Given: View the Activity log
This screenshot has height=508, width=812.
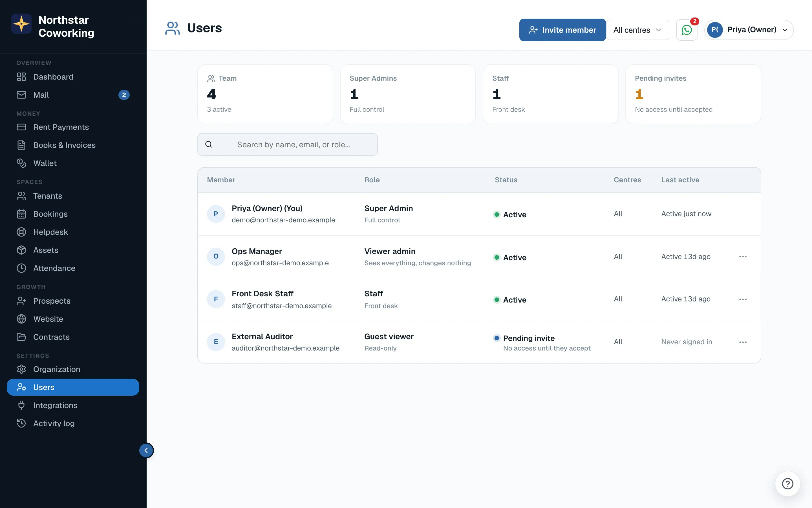Looking at the screenshot, I should click(x=73, y=423).
